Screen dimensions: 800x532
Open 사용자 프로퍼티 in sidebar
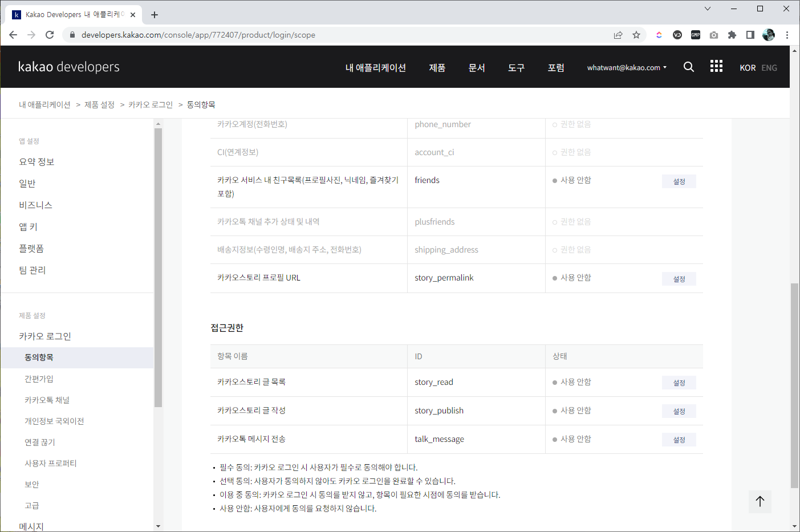click(x=50, y=463)
